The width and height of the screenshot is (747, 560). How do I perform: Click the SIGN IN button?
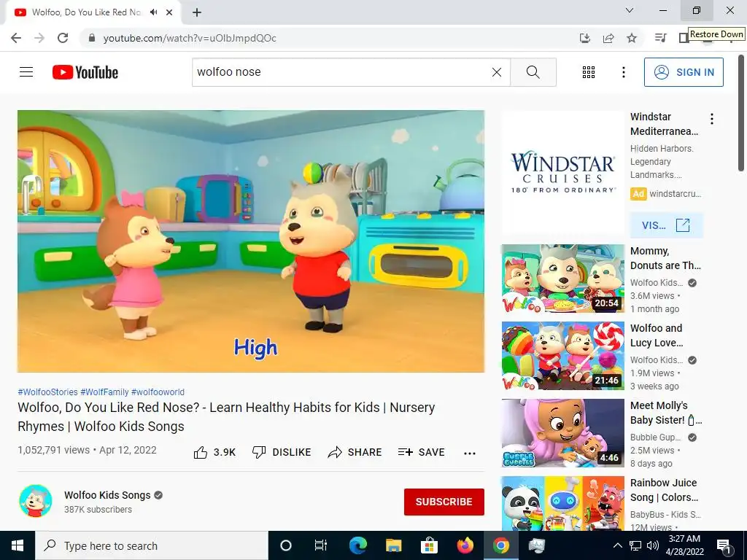pyautogui.click(x=684, y=72)
